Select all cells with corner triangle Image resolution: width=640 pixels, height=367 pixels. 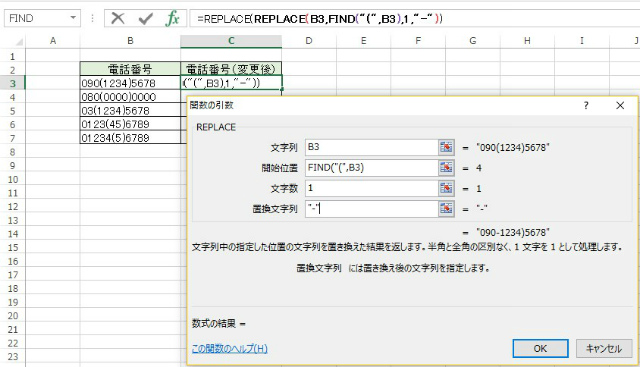19,42
